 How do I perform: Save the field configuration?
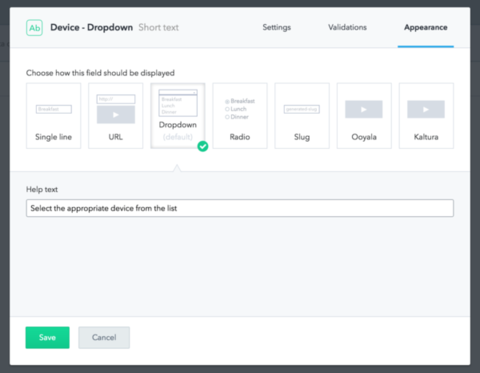click(x=47, y=337)
